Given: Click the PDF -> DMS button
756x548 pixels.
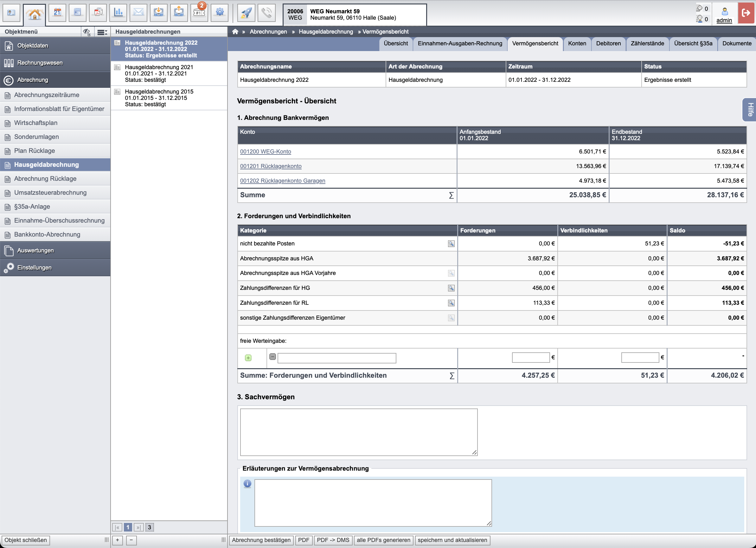Looking at the screenshot, I should 333,540.
